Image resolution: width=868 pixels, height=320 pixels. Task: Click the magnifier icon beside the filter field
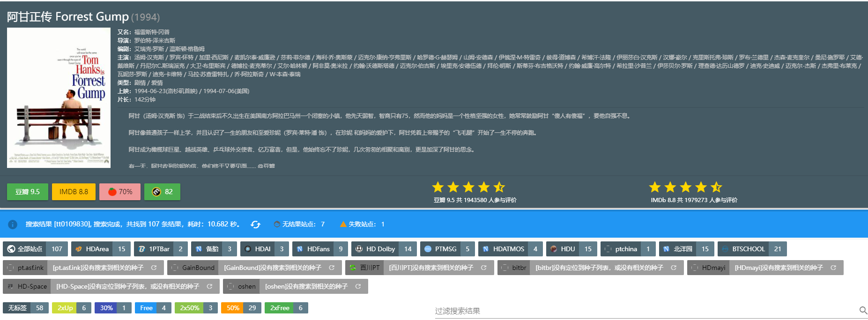(x=863, y=310)
